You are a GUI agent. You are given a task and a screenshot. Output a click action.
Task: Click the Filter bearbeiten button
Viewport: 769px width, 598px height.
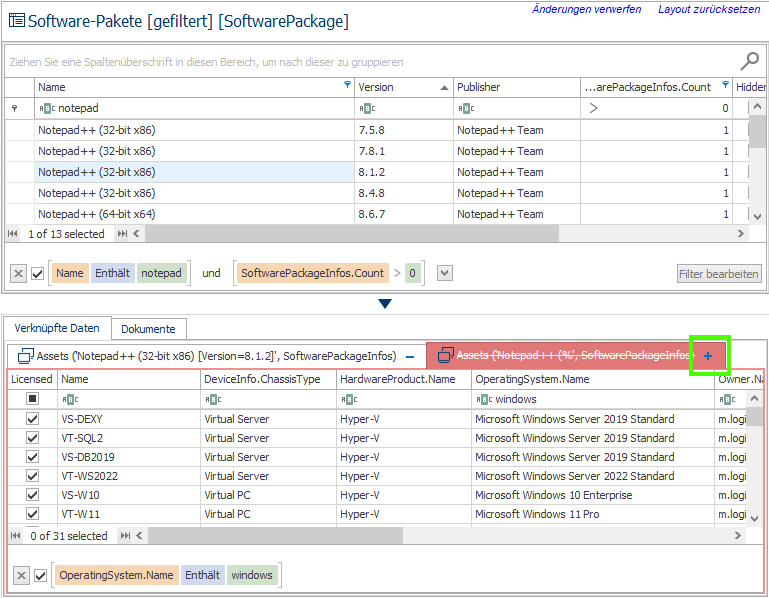point(718,273)
